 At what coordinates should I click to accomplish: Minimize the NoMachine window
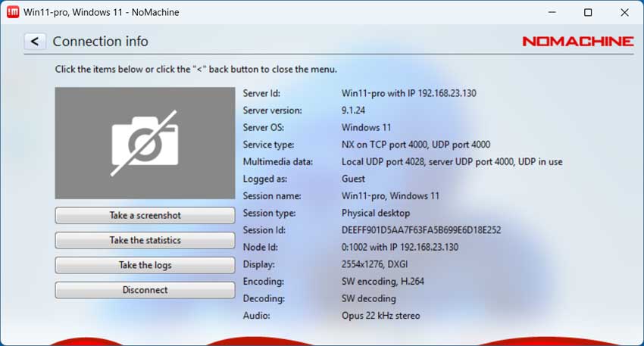(552, 12)
